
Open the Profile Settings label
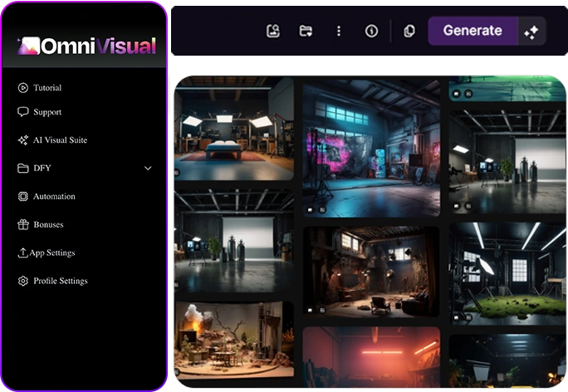click(61, 281)
